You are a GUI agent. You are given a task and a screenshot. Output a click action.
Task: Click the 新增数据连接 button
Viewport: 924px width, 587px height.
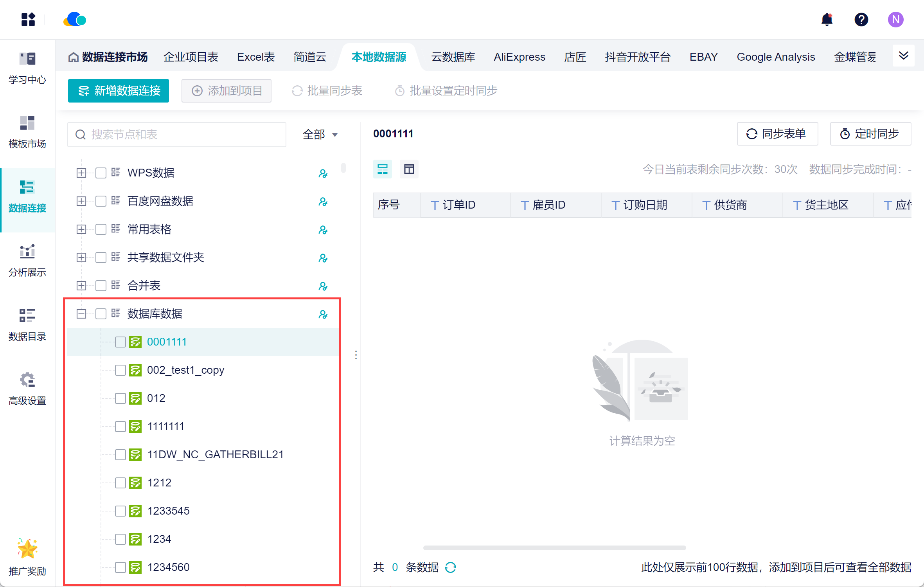[x=119, y=91]
